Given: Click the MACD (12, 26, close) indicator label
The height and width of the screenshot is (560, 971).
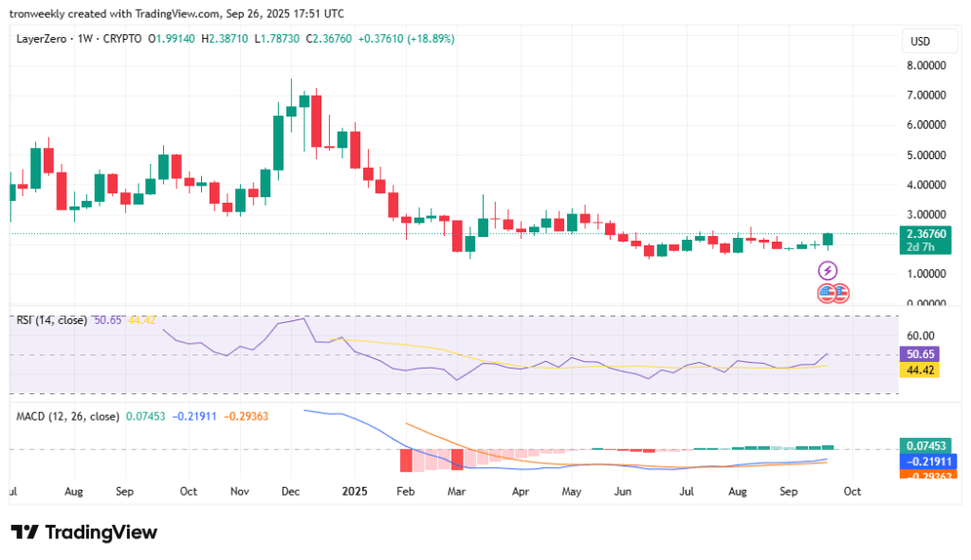Looking at the screenshot, I should [x=67, y=416].
